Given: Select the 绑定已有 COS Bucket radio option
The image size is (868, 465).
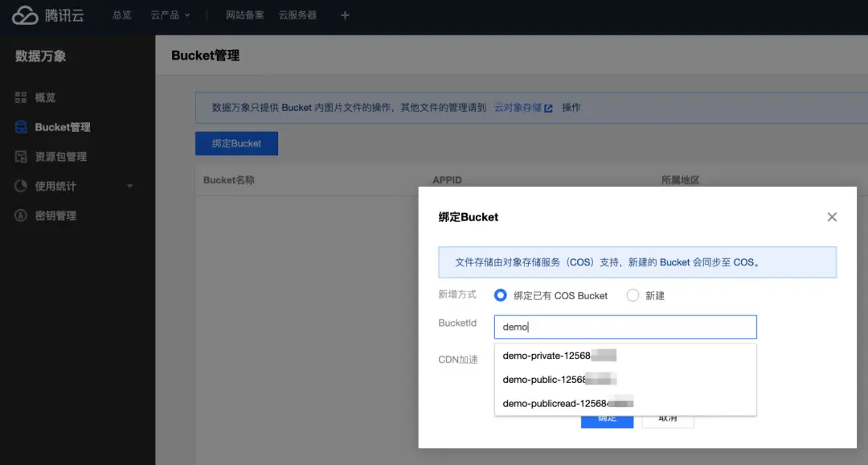Looking at the screenshot, I should coord(501,295).
